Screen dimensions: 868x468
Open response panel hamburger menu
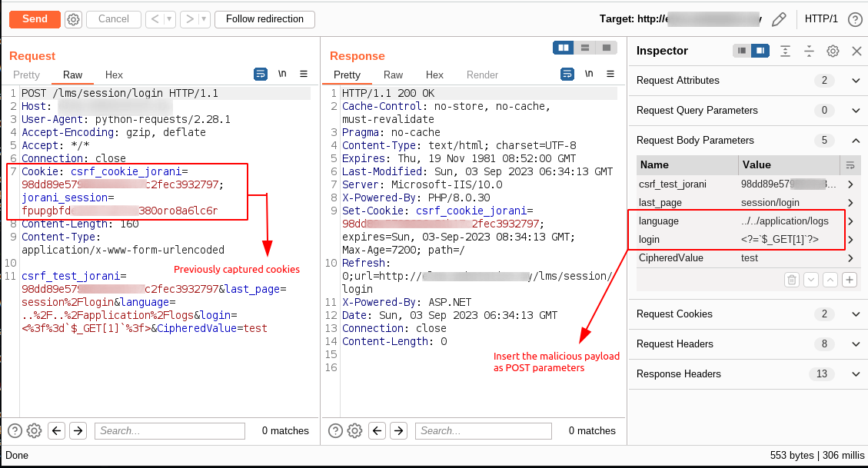tap(610, 74)
